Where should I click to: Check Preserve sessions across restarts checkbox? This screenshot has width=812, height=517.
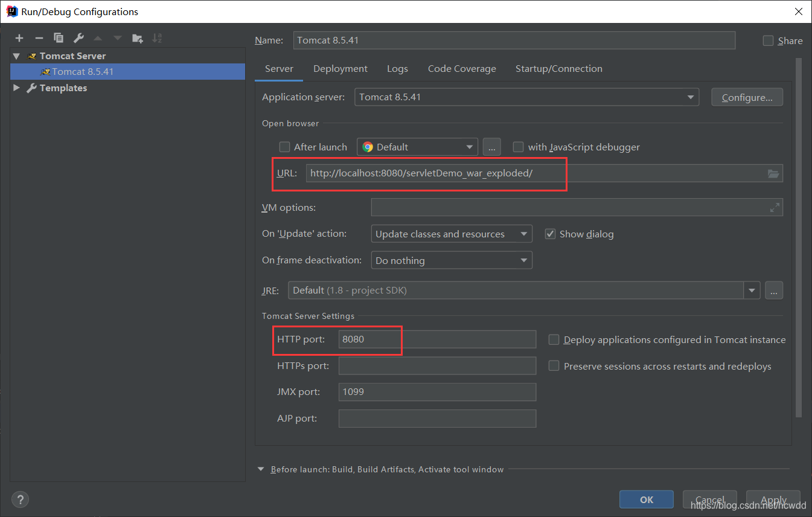click(x=554, y=366)
